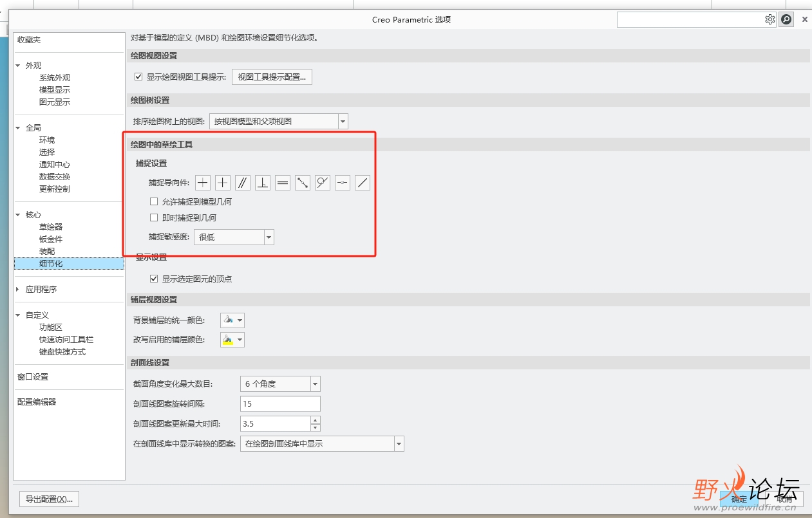Toggle the vertical snap guide icon

pos(223,183)
